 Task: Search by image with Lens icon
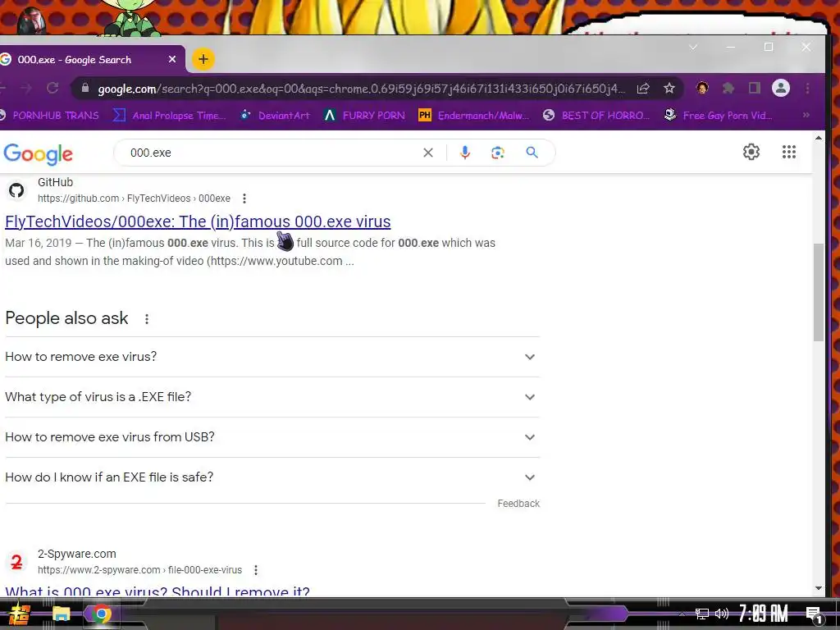(x=498, y=153)
